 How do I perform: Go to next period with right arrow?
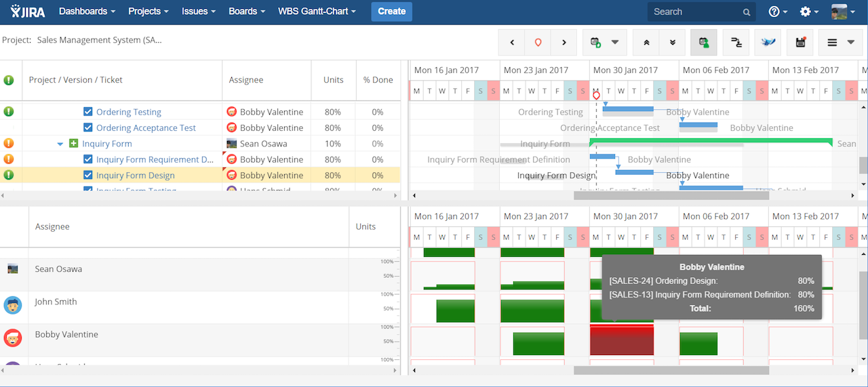pos(564,43)
